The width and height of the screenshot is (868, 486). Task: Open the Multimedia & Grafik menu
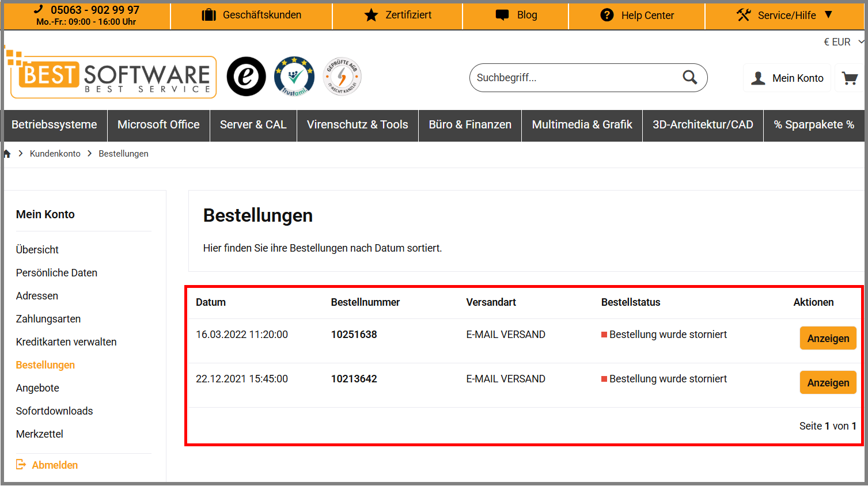point(582,125)
